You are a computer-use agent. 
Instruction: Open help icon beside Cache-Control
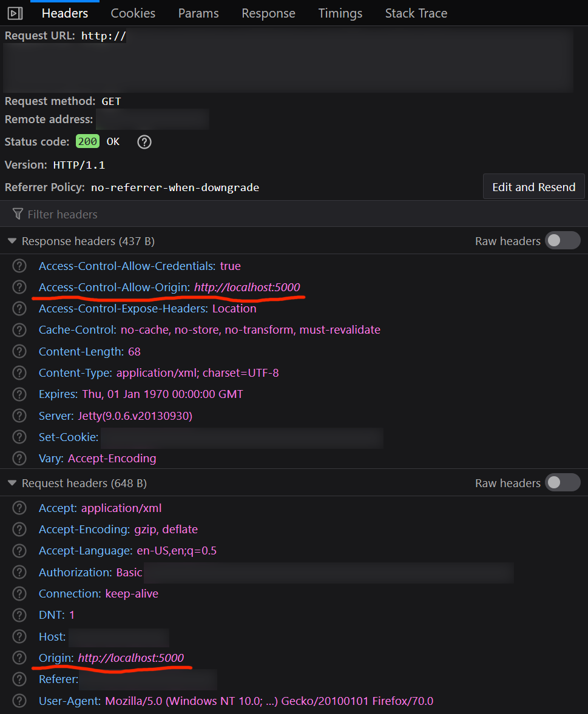tap(19, 329)
